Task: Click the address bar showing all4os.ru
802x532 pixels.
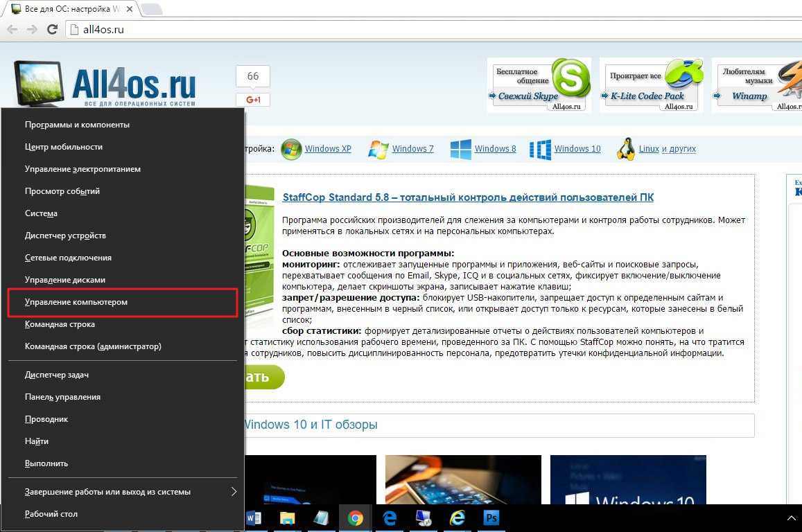Action: point(435,30)
